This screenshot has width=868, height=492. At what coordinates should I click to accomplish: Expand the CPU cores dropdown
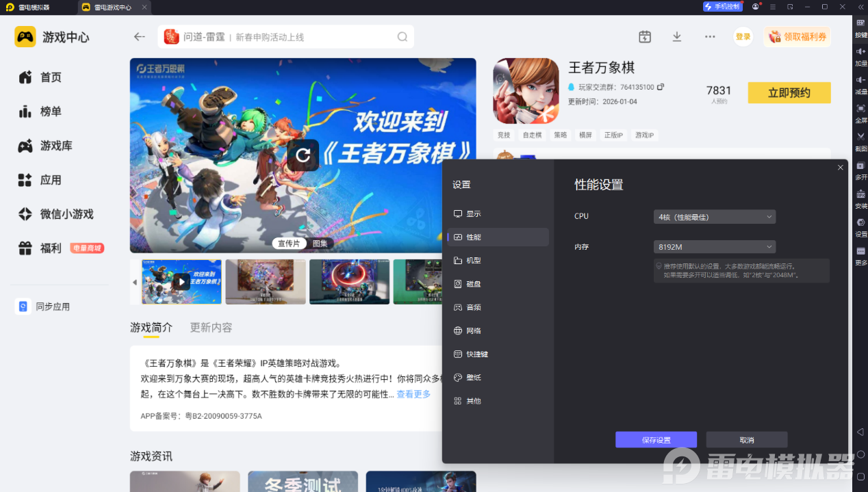point(714,217)
